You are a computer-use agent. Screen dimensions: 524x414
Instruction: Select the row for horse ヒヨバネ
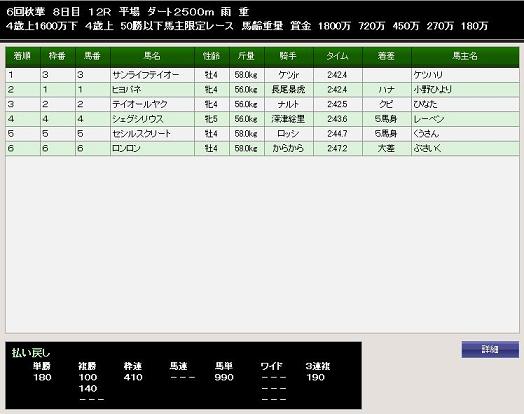click(x=262, y=90)
